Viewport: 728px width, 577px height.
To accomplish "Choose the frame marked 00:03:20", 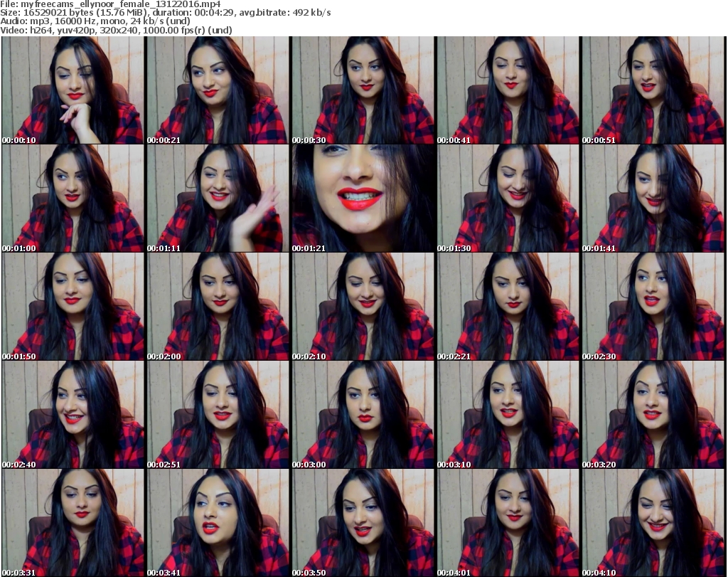I will click(x=653, y=414).
